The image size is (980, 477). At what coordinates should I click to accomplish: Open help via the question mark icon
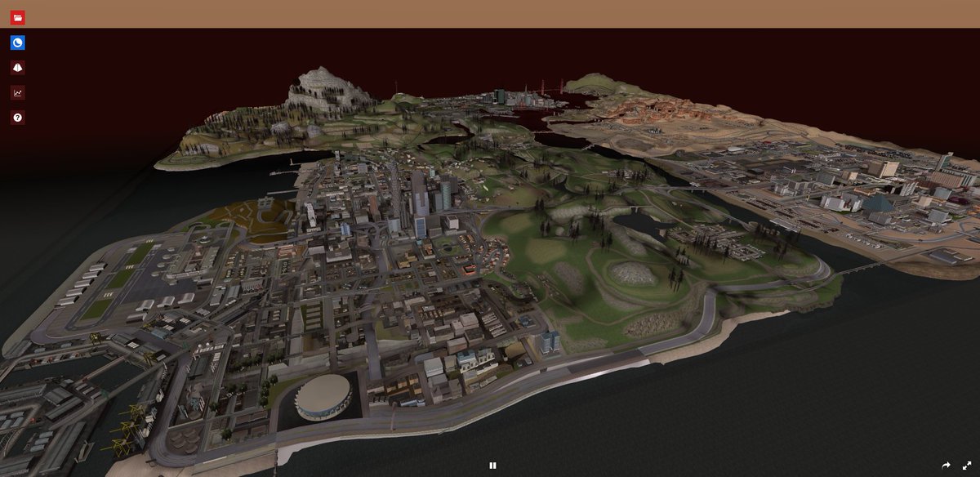(16, 118)
